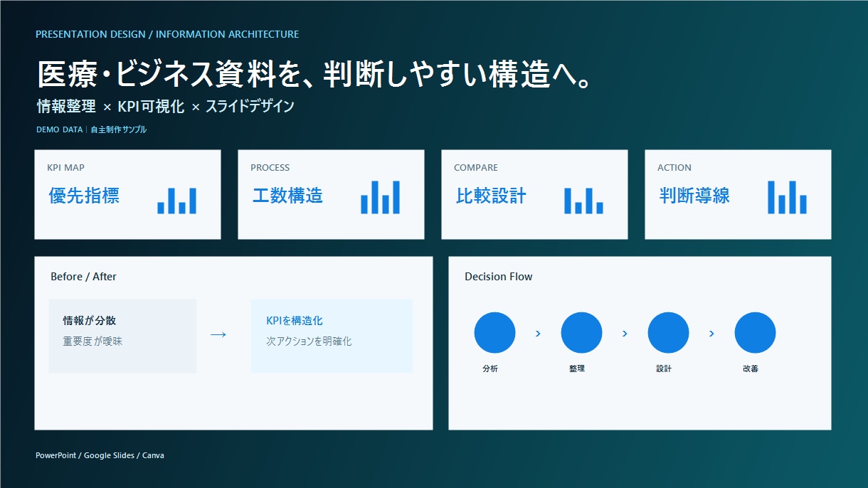
Task: Select the 工数構造 heading text
Action: (287, 196)
